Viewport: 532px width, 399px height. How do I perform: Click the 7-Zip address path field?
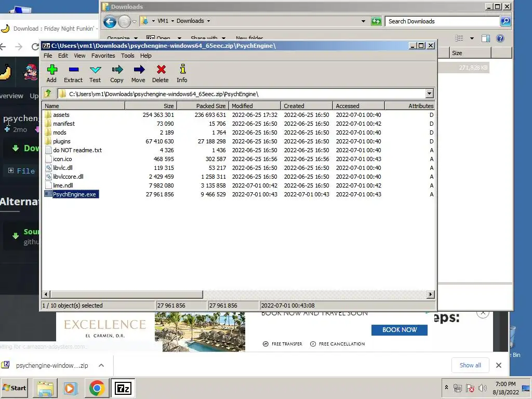(242, 94)
